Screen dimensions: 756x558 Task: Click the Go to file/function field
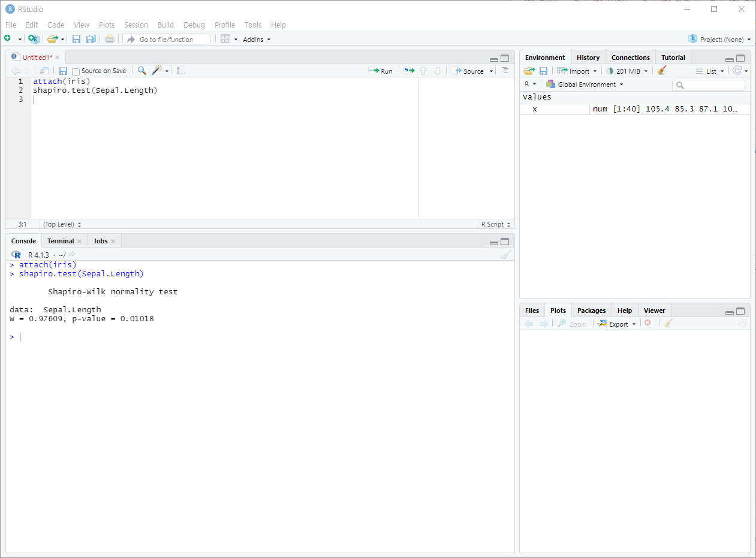click(167, 39)
